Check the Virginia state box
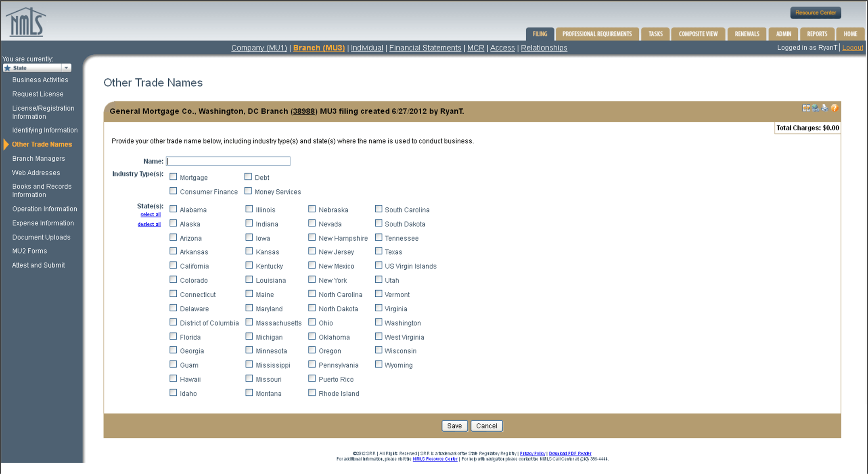 click(379, 308)
